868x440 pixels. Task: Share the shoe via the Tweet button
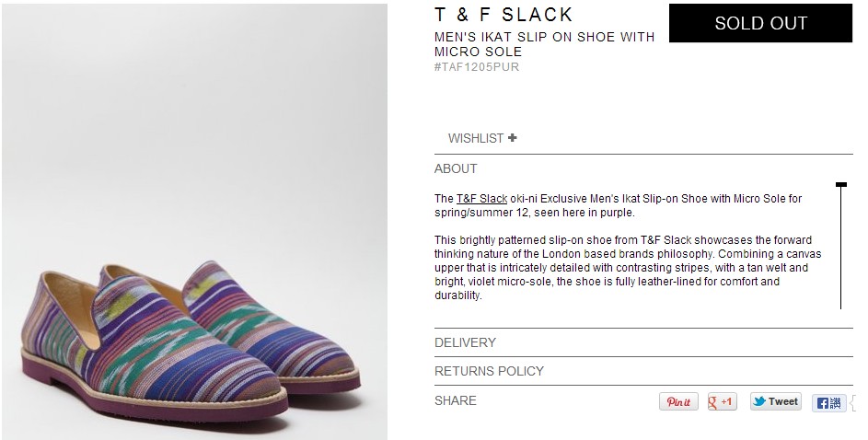(775, 401)
